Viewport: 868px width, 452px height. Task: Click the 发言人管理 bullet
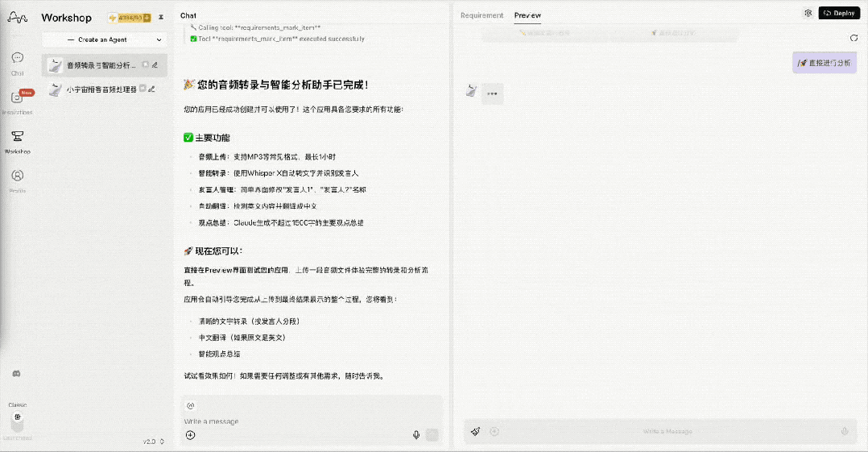click(283, 189)
